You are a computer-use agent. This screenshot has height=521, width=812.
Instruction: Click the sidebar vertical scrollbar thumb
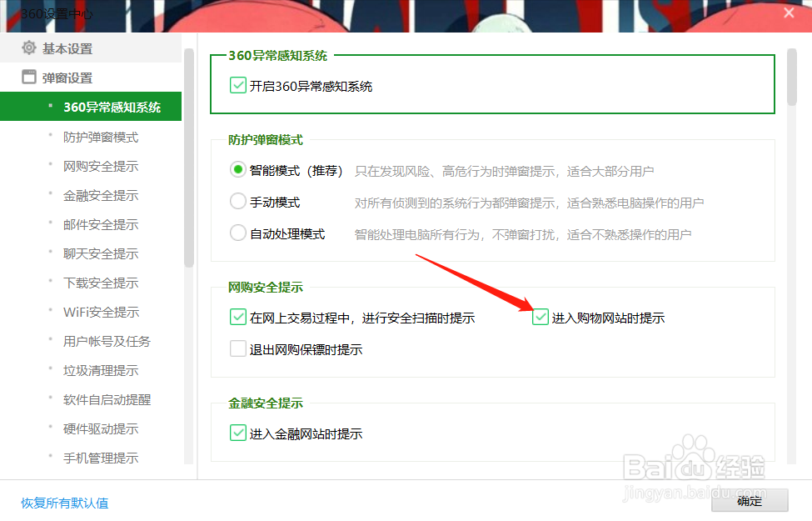(x=188, y=158)
